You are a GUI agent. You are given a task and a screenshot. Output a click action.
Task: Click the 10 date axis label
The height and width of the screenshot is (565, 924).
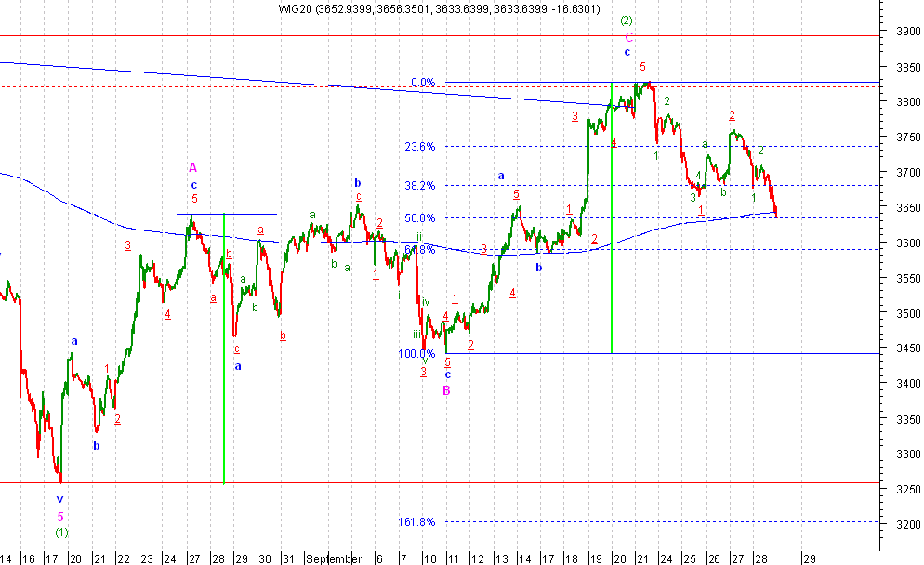[x=430, y=558]
